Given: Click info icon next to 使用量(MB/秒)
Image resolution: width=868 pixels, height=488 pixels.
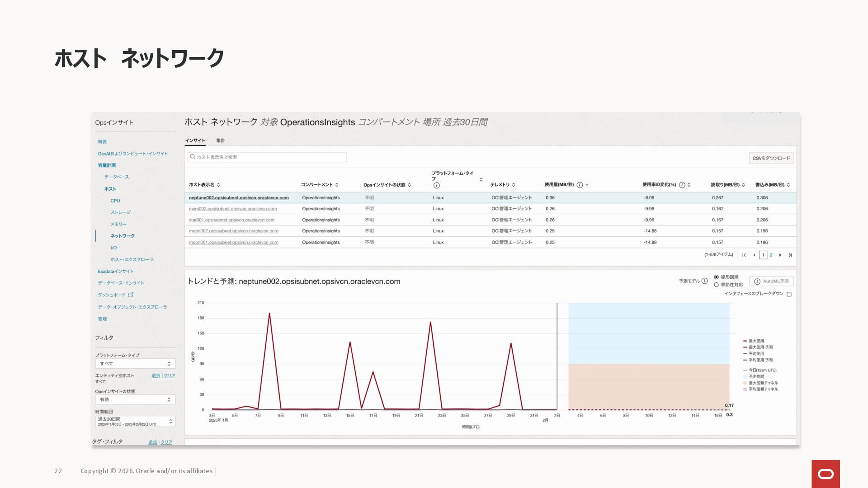Looking at the screenshot, I should 580,185.
